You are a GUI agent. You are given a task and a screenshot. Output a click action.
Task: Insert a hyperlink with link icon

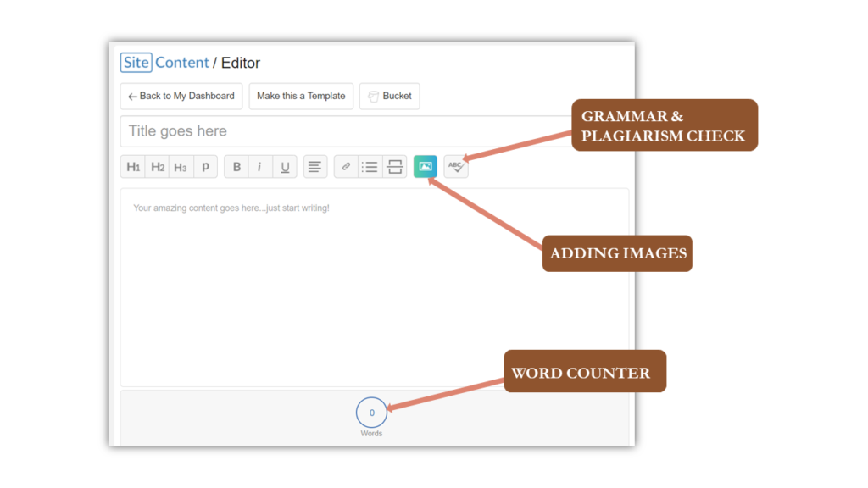pyautogui.click(x=346, y=167)
